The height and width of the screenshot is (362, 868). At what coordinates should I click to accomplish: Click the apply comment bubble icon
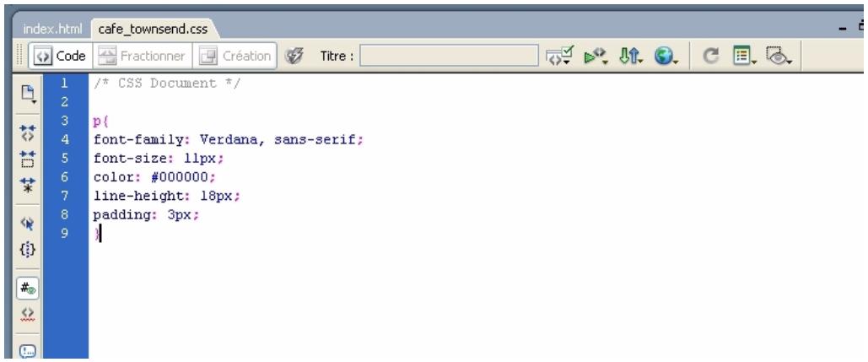tap(28, 351)
